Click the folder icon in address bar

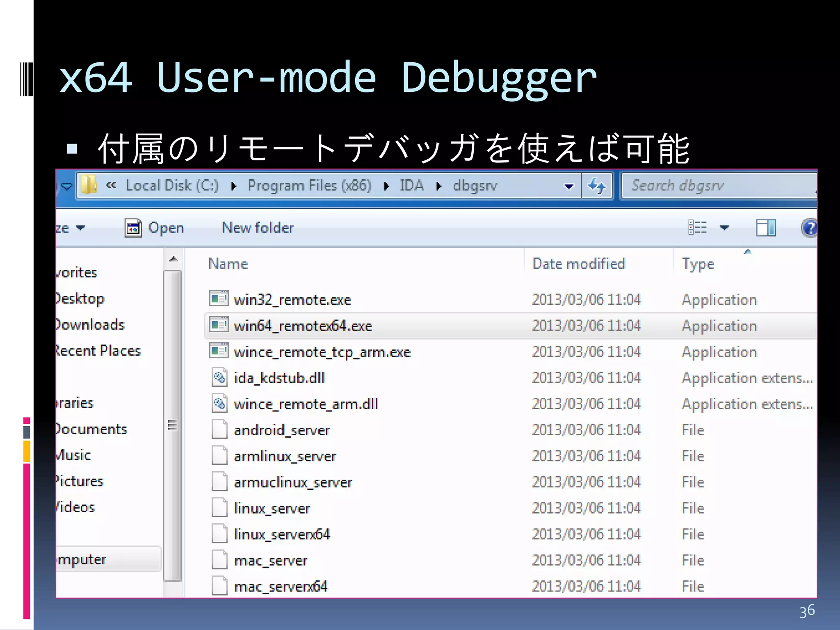click(x=89, y=185)
